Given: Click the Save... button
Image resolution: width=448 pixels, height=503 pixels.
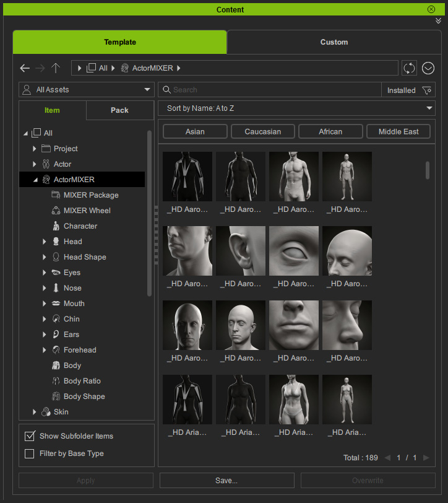Looking at the screenshot, I should pyautogui.click(x=227, y=480).
